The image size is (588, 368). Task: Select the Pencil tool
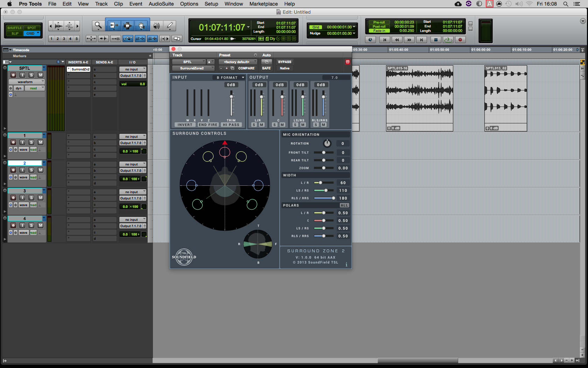(170, 26)
